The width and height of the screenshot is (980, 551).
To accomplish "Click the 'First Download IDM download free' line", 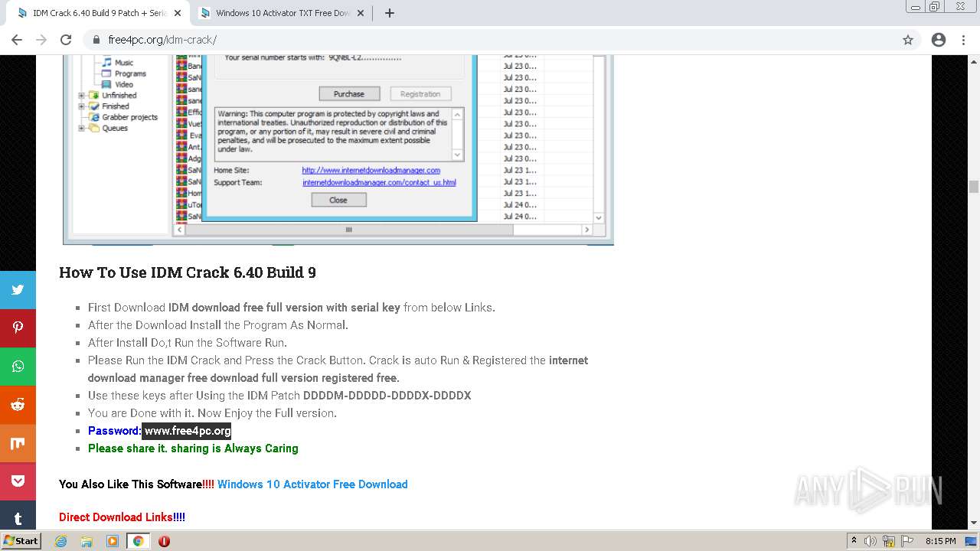I will [x=292, y=308].
